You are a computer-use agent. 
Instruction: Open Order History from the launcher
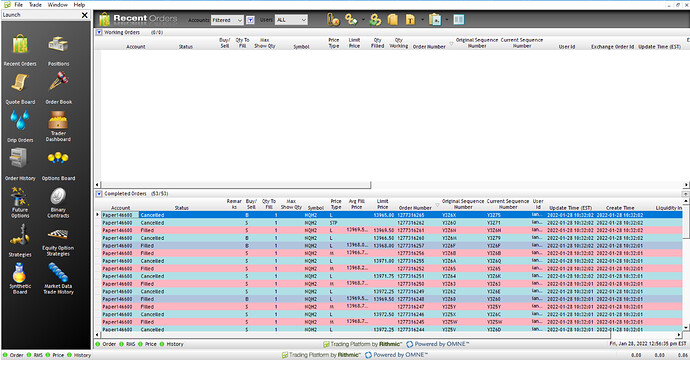pyautogui.click(x=20, y=165)
